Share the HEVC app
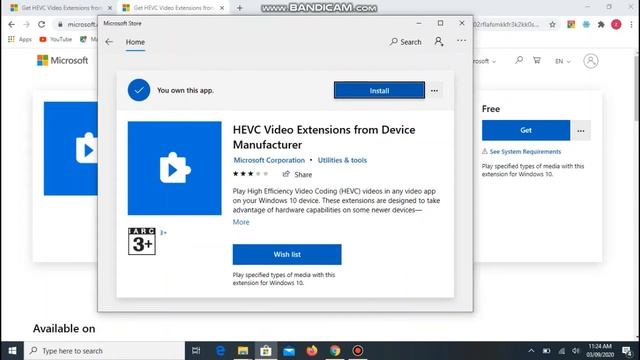This screenshot has height=360, width=640. coord(297,174)
